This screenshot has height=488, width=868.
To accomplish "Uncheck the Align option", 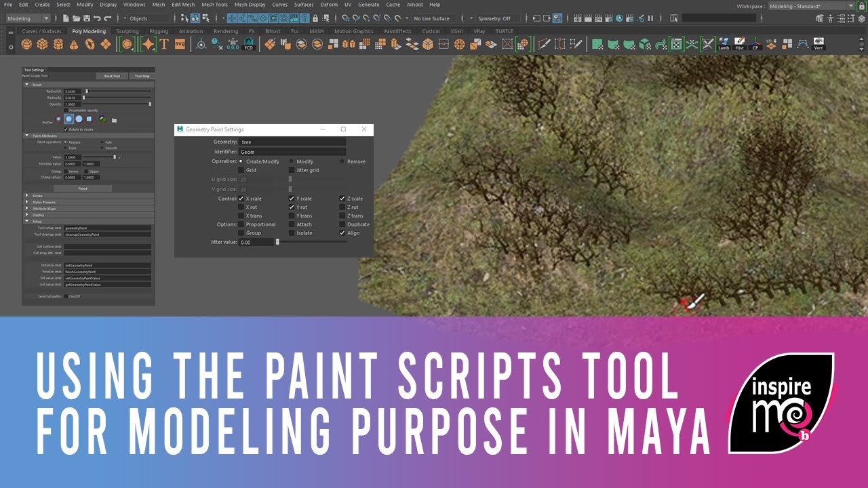I will coord(342,233).
